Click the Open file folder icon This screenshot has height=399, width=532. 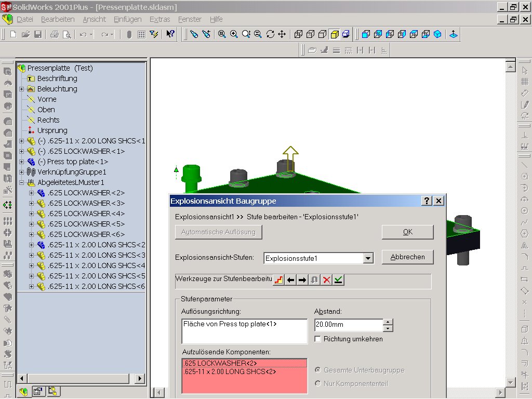[x=26, y=34]
